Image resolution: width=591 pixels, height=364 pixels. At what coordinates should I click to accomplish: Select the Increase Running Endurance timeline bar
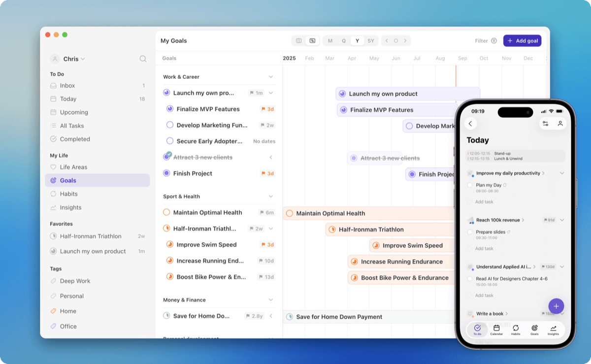coord(401,262)
